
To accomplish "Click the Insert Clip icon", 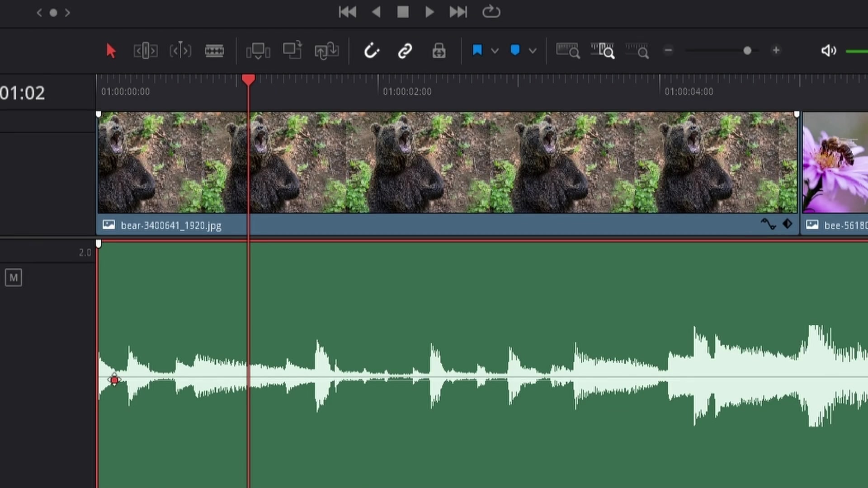I will pyautogui.click(x=258, y=51).
